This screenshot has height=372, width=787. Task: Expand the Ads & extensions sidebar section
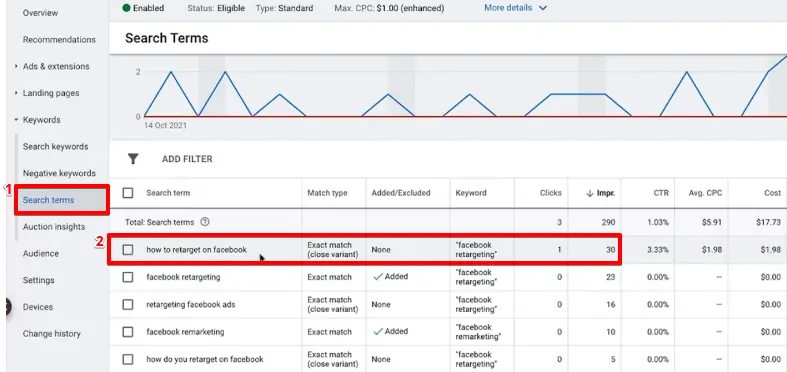pyautogui.click(x=16, y=66)
